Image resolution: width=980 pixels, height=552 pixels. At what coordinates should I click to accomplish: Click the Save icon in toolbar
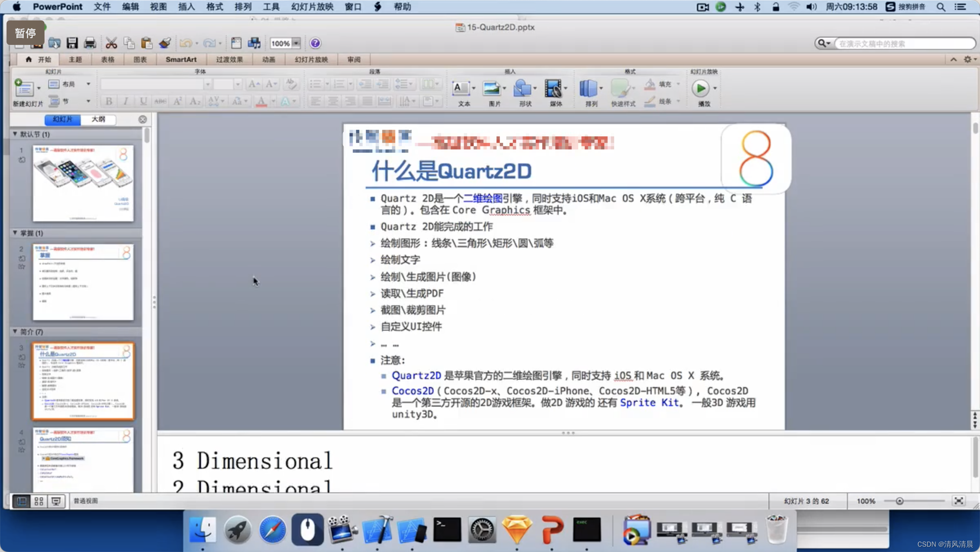72,43
